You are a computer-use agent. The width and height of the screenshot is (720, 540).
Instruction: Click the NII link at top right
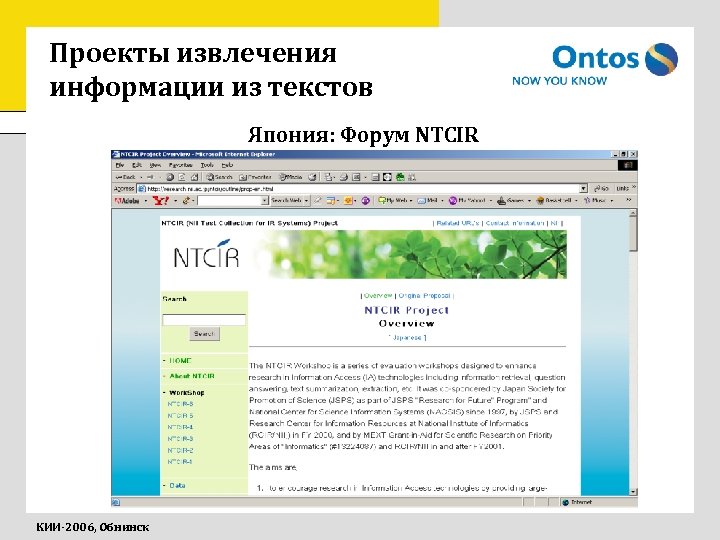coord(555,223)
